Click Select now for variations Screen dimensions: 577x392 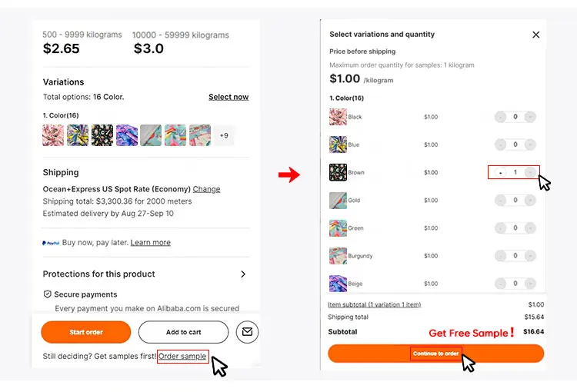pyautogui.click(x=228, y=97)
